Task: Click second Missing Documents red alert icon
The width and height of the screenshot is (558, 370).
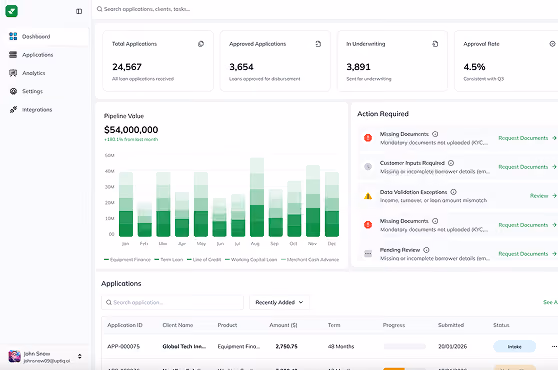Action: (368, 224)
